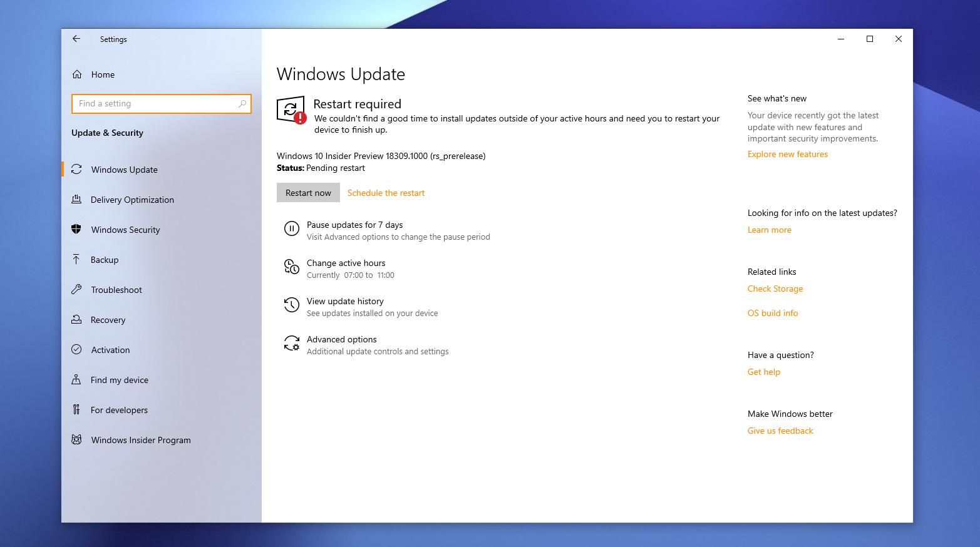Image resolution: width=980 pixels, height=547 pixels.
Task: Click the update history icon
Action: click(x=292, y=305)
